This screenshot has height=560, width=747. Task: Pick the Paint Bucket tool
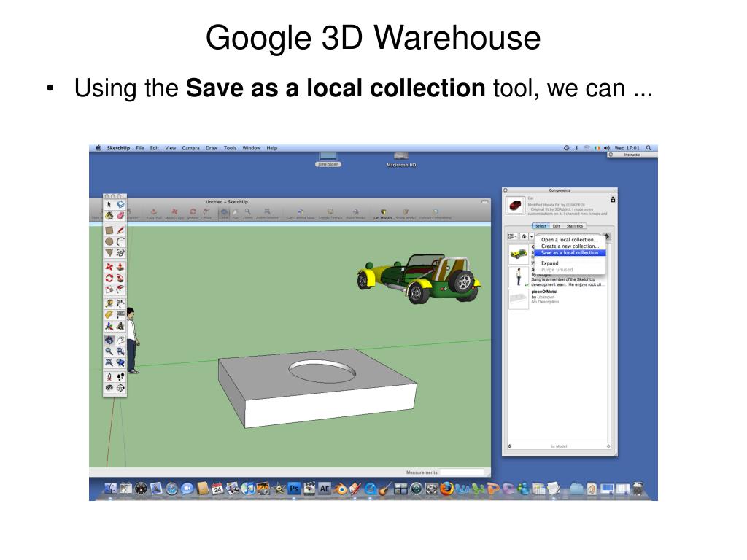coord(109,216)
